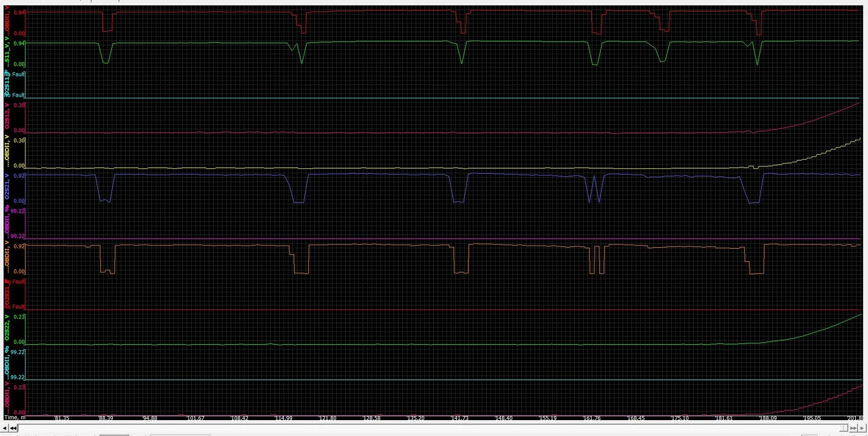The height and width of the screenshot is (436, 868).
Task: Click the 94.88 time tick label
Action: point(149,418)
